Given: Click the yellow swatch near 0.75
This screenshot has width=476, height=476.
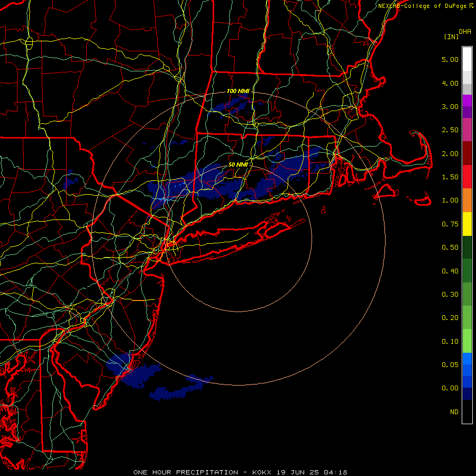Looking at the screenshot, I should point(467,224).
